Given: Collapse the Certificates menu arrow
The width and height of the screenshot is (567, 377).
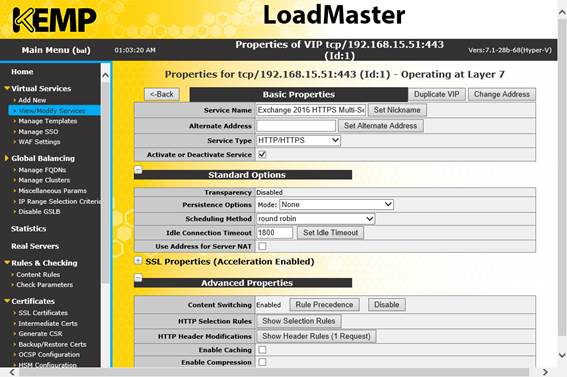Looking at the screenshot, I should click(x=7, y=301).
